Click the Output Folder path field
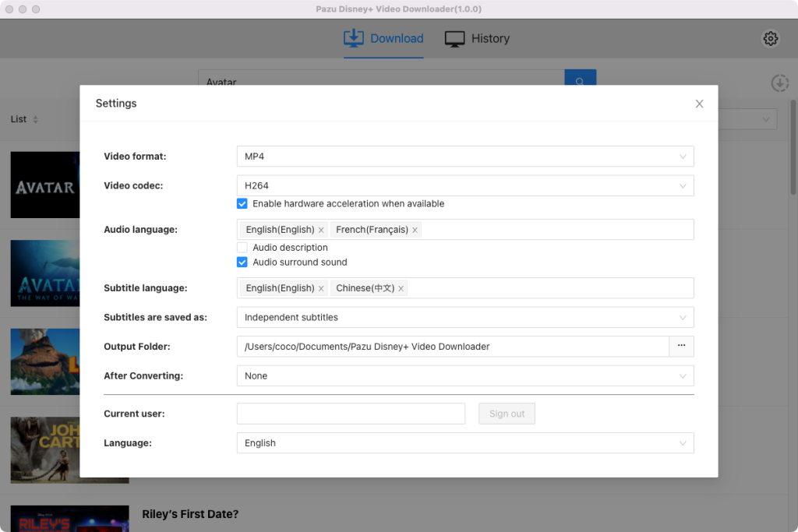 pyautogui.click(x=453, y=347)
